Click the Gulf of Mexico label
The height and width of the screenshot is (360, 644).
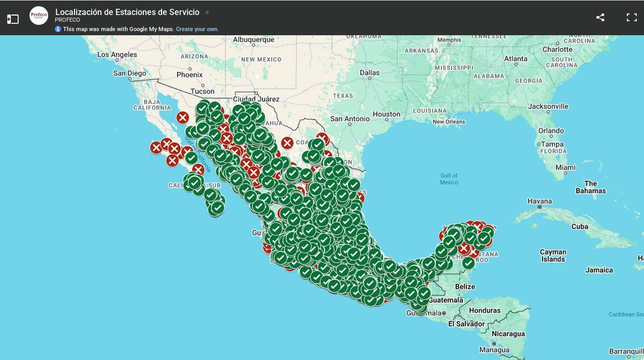pos(449,179)
